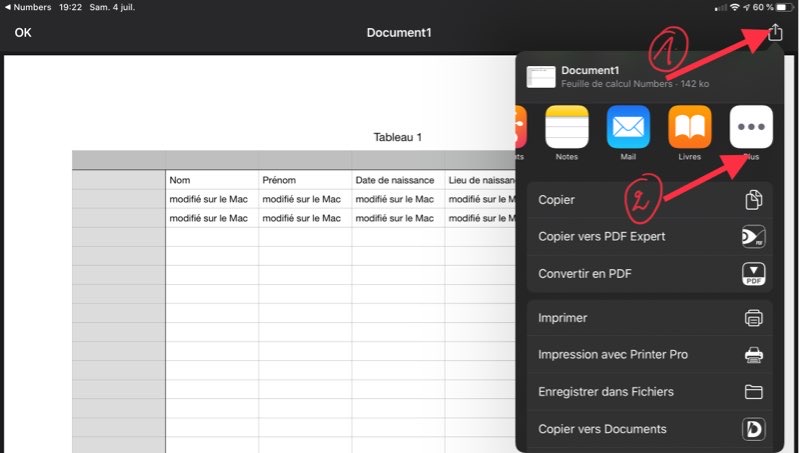Tap the Document1 thumbnail in share header

point(541,77)
